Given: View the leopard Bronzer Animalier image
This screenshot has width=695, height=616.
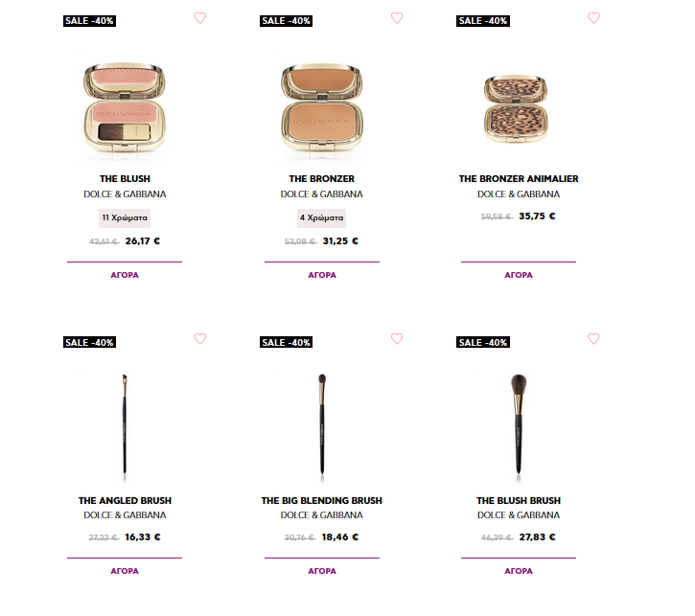Looking at the screenshot, I should coord(516,108).
